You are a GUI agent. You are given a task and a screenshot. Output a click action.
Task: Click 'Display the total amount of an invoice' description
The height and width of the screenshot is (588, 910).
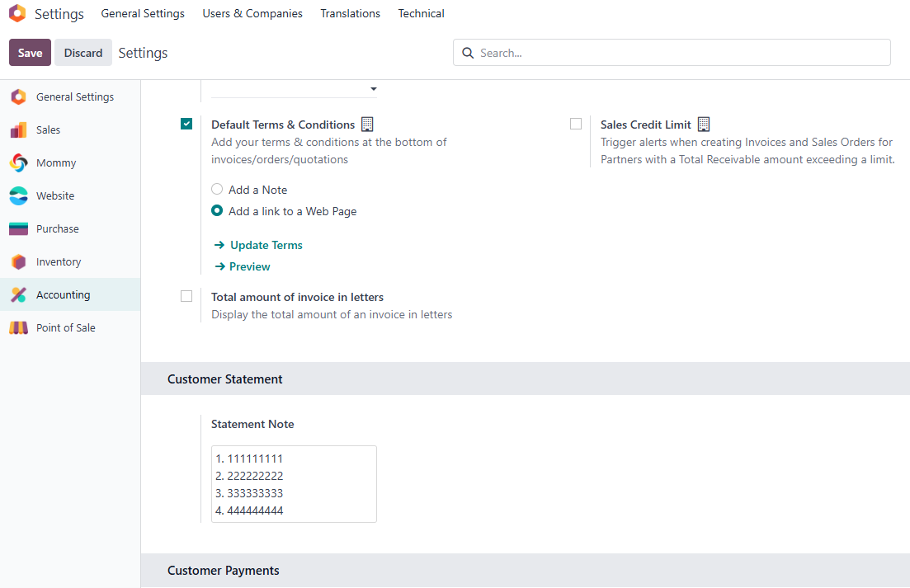coord(332,314)
